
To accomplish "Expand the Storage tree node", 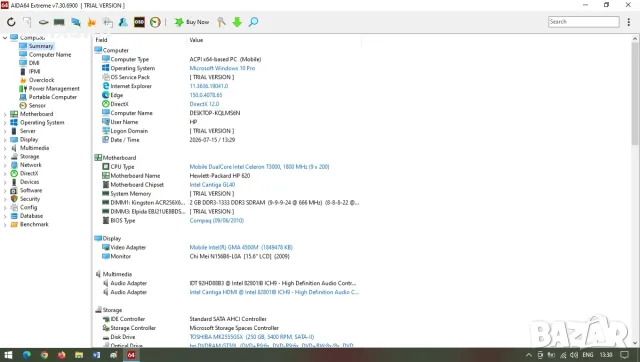I will (x=5, y=157).
